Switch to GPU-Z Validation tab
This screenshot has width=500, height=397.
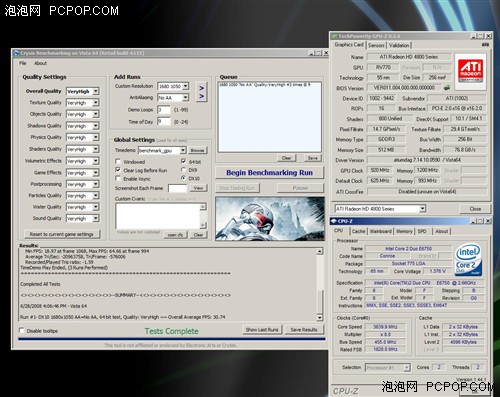click(399, 45)
